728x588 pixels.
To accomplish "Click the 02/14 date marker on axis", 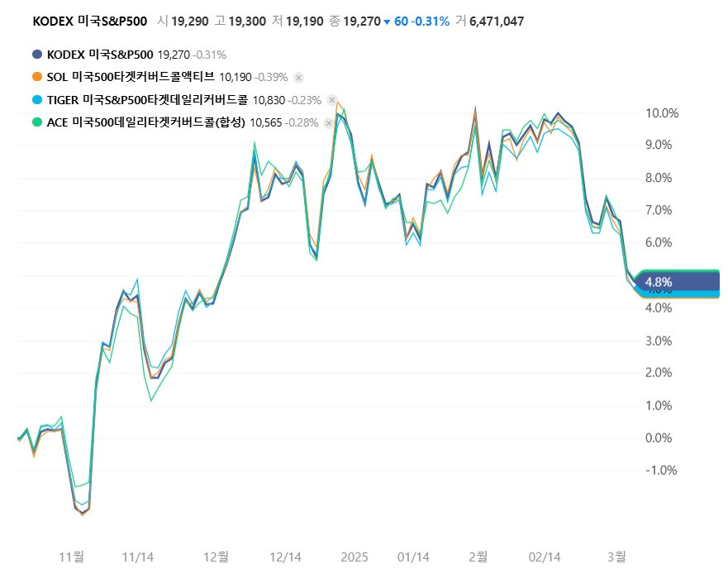I will point(545,557).
